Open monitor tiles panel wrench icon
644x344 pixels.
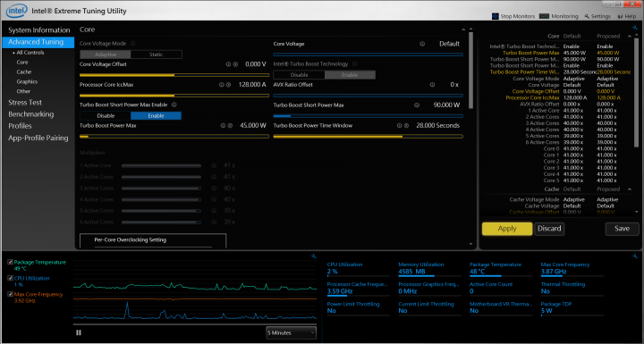tap(635, 256)
